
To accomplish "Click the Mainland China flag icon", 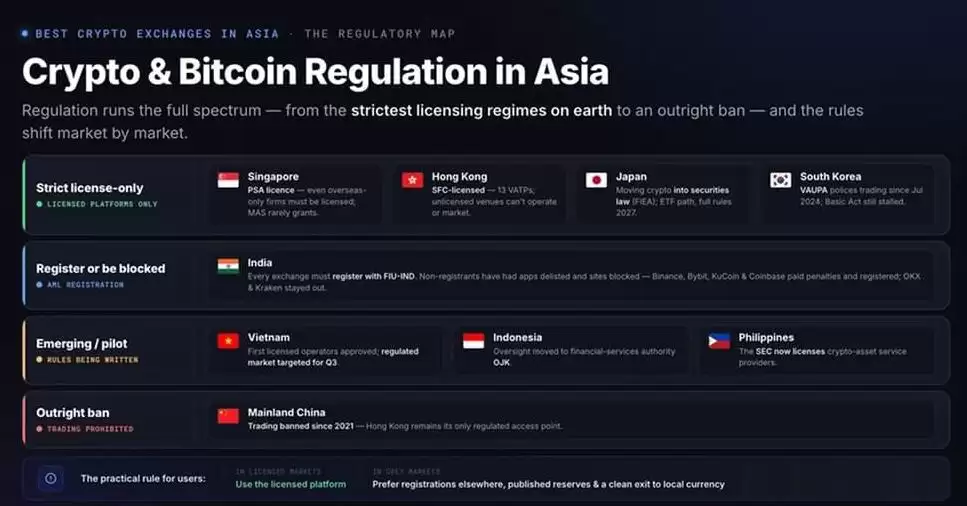I will coord(228,416).
